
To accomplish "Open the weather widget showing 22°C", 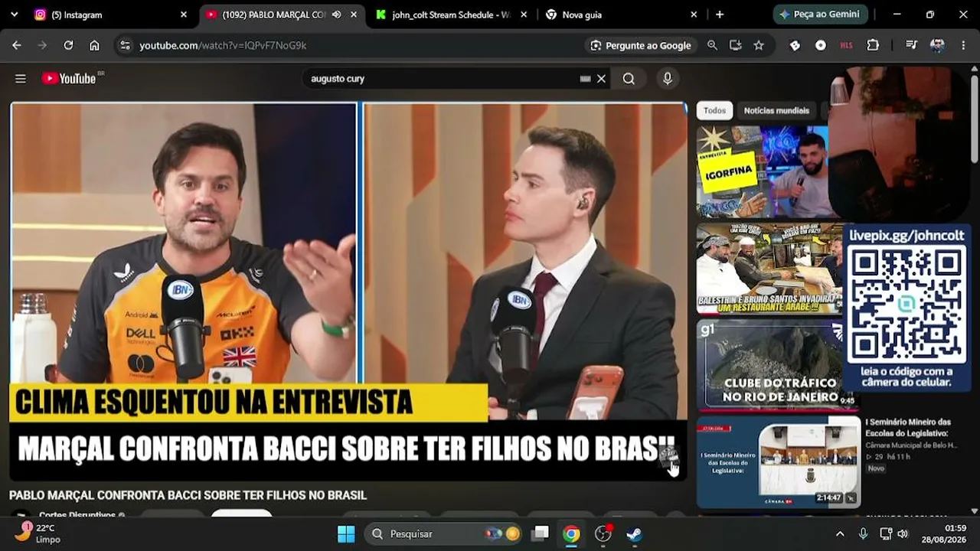I will tap(38, 533).
